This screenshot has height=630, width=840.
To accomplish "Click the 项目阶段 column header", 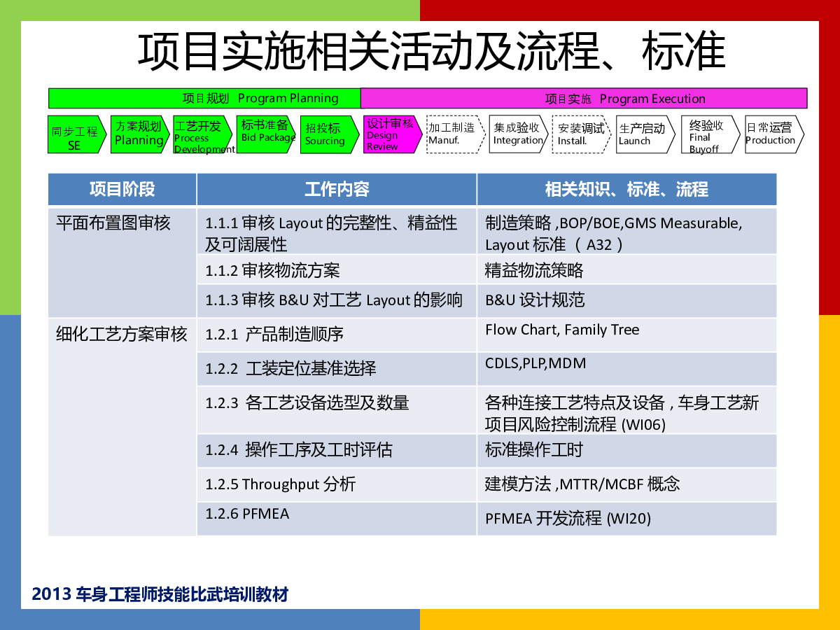I will (122, 189).
